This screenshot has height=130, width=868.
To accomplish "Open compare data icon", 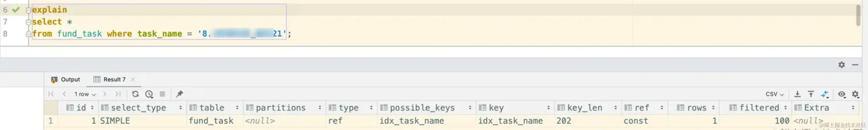I will pos(825,94).
